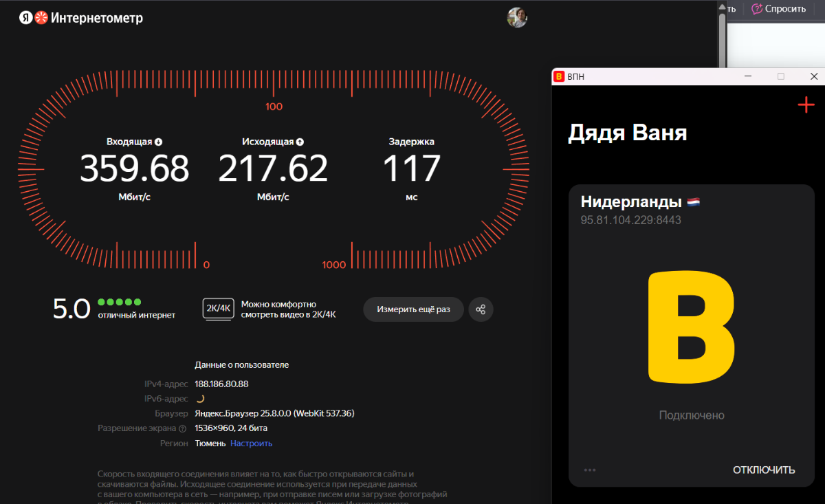Viewport: 825px width, 504px height.
Task: Click the five green rating dots
Action: point(120,302)
